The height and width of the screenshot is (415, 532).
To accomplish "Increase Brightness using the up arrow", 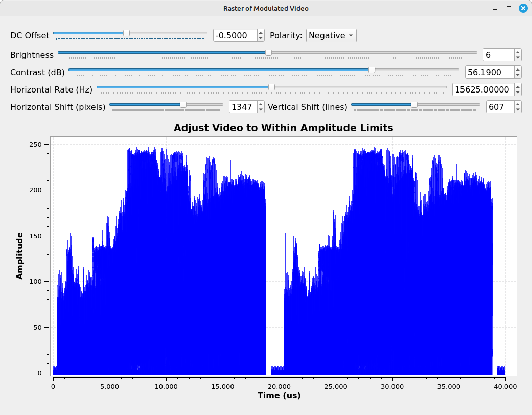I will pos(518,52).
